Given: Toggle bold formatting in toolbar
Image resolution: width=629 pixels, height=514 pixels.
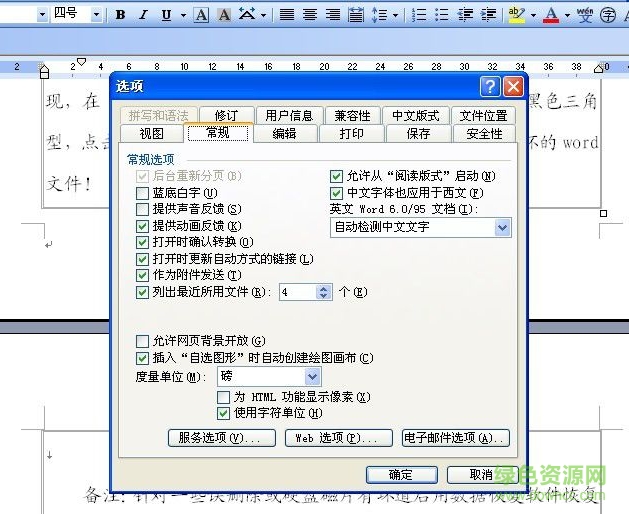Looking at the screenshot, I should coord(120,15).
